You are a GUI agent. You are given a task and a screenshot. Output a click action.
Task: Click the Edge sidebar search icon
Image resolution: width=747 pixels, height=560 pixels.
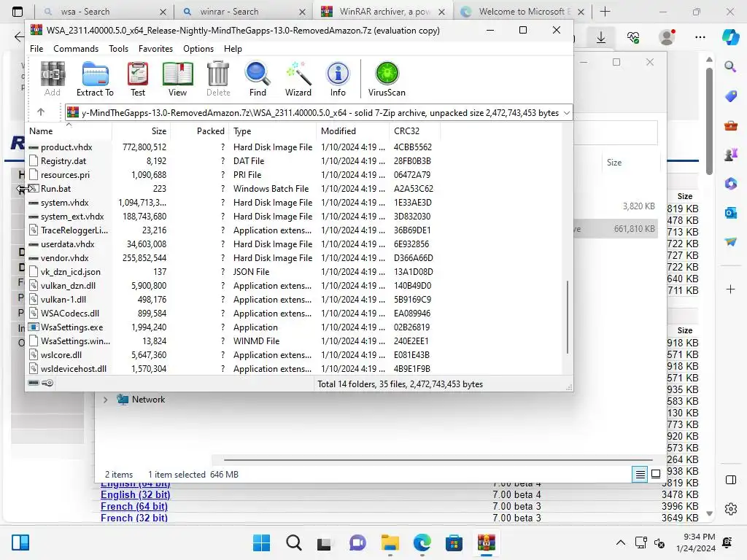[x=730, y=66]
